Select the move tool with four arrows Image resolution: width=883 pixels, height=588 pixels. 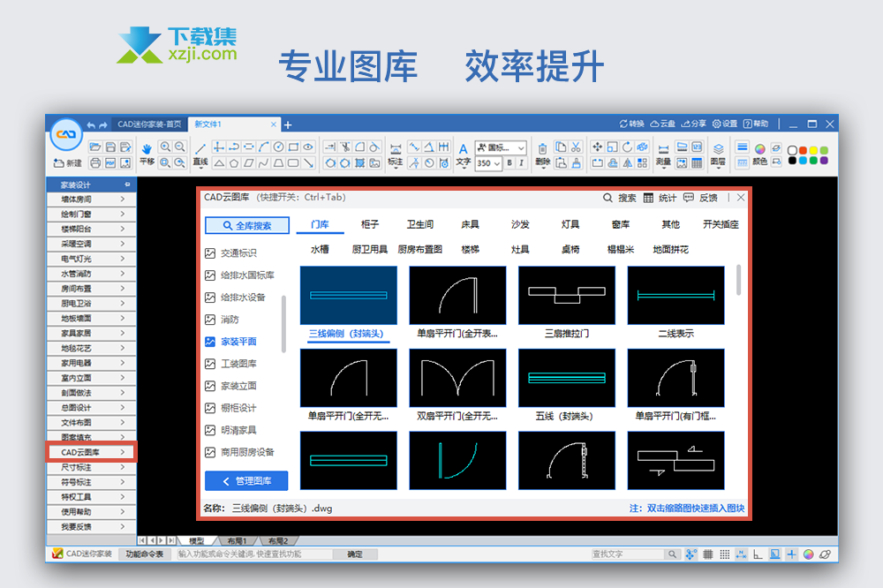597,147
